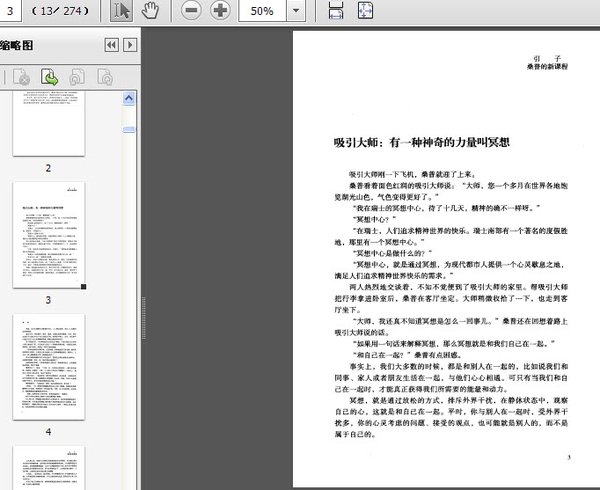
Task: Fit page to window width
Action: (336, 10)
